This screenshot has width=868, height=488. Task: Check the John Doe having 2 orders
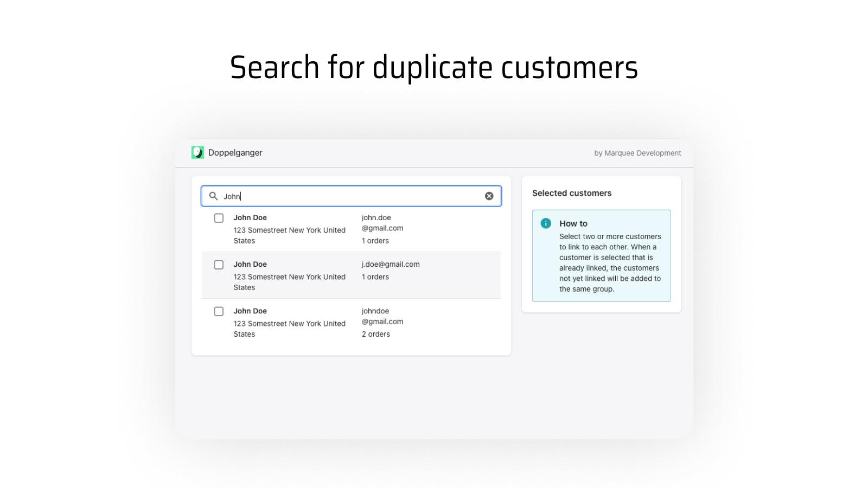(219, 311)
